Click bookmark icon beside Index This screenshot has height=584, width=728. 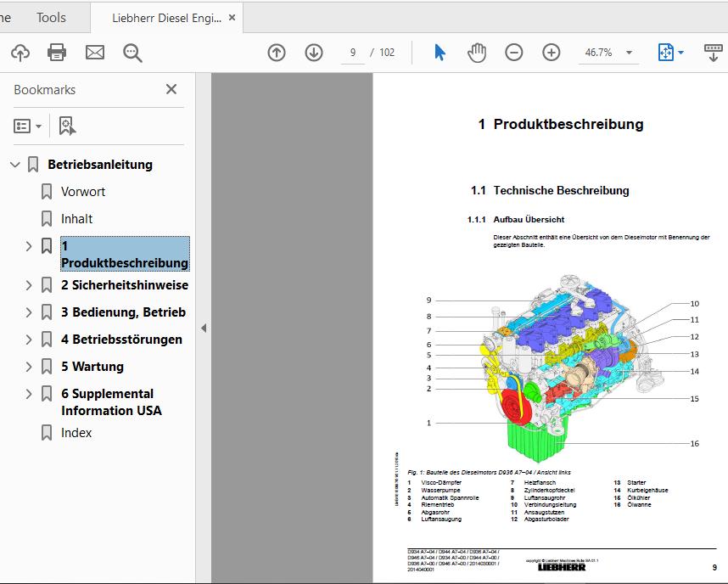point(47,433)
